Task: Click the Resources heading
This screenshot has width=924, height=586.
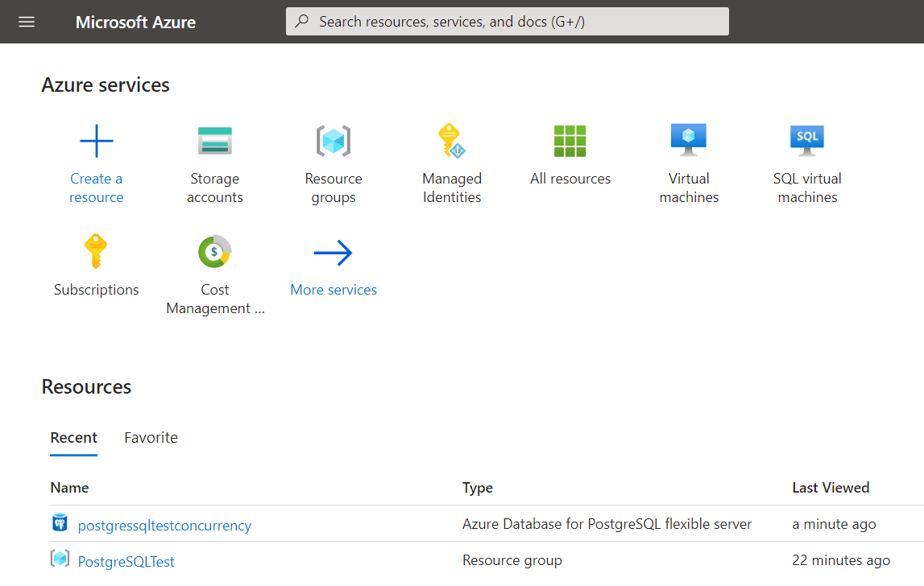Action: pyautogui.click(x=87, y=387)
